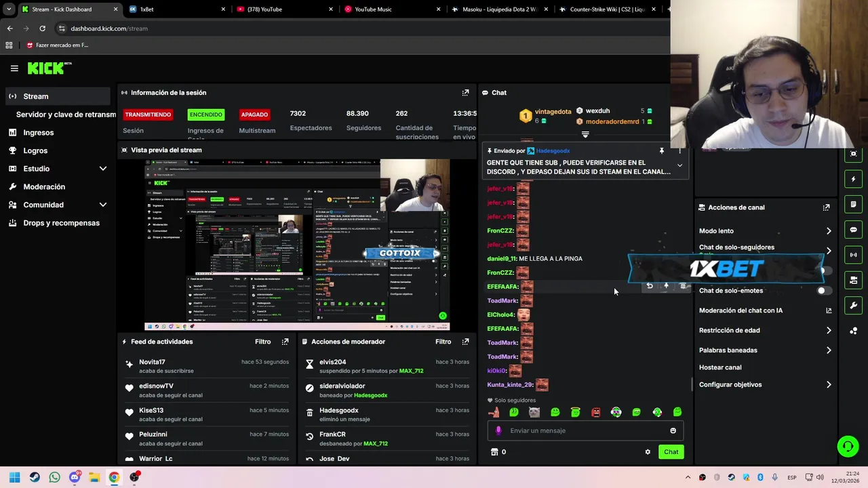Pop out the Feed de actividades panel
Image resolution: width=868 pixels, height=488 pixels.
pyautogui.click(x=285, y=342)
